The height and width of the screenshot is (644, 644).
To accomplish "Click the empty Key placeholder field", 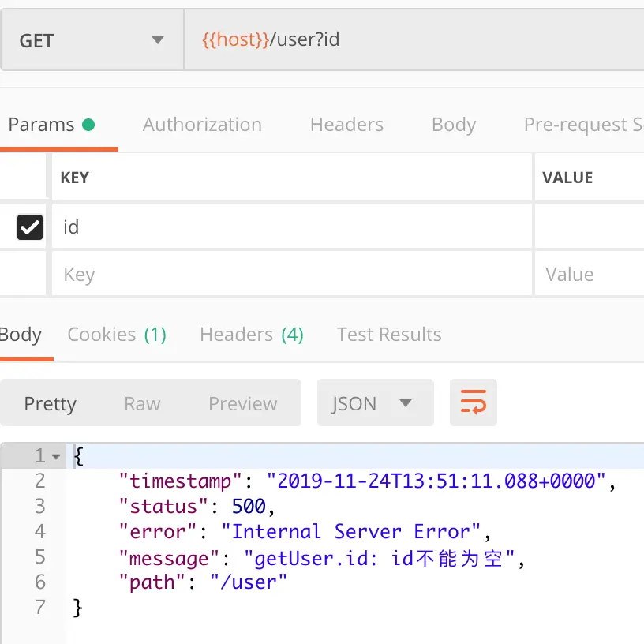I will click(x=292, y=275).
